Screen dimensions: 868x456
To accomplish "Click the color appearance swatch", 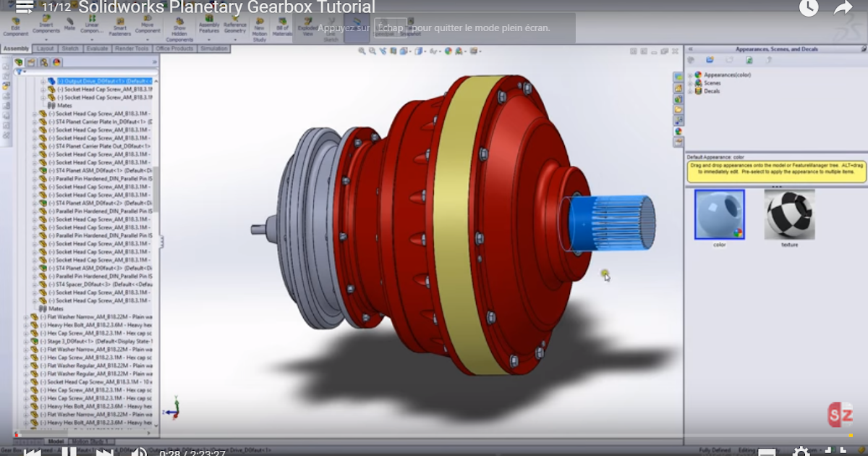I will (x=720, y=214).
